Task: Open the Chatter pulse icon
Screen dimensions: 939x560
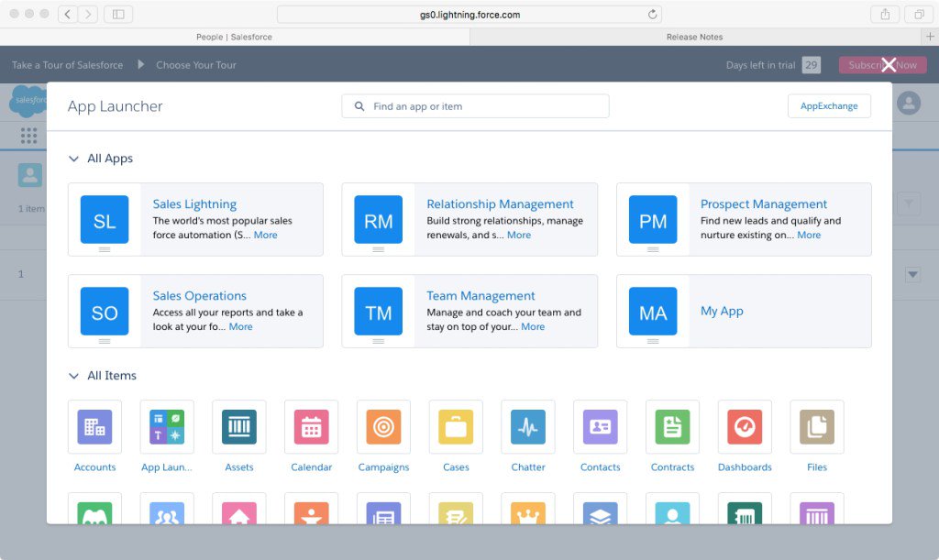Action: point(528,426)
